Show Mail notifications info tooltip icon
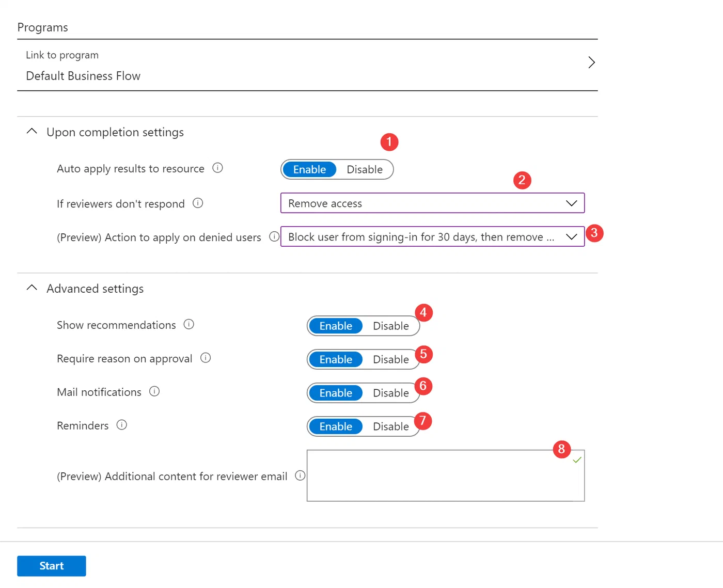This screenshot has width=723, height=588. pos(154,391)
